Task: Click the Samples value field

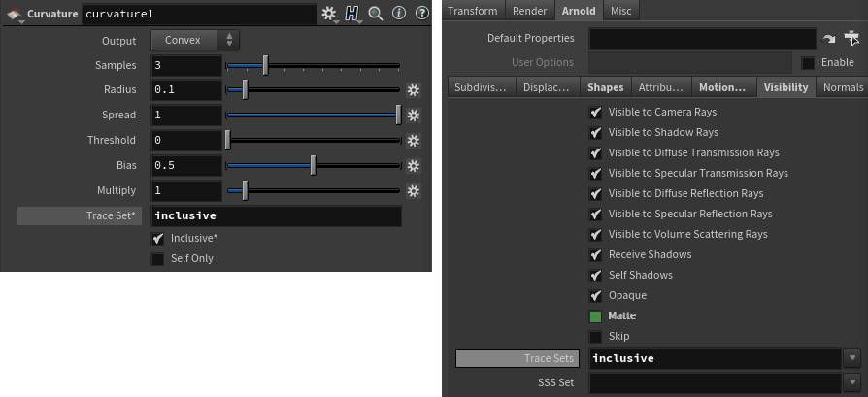Action: [x=186, y=65]
